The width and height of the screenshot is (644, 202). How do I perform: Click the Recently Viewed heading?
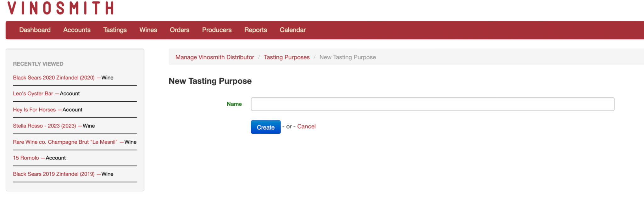38,64
